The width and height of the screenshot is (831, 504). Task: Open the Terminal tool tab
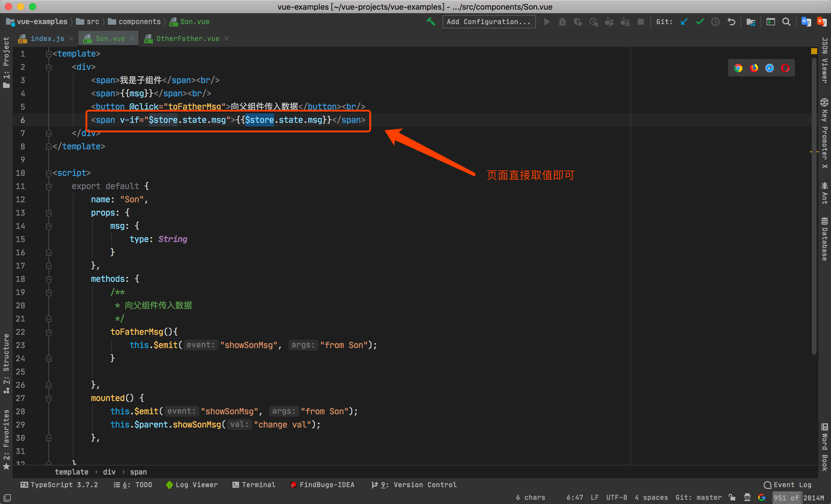254,485
